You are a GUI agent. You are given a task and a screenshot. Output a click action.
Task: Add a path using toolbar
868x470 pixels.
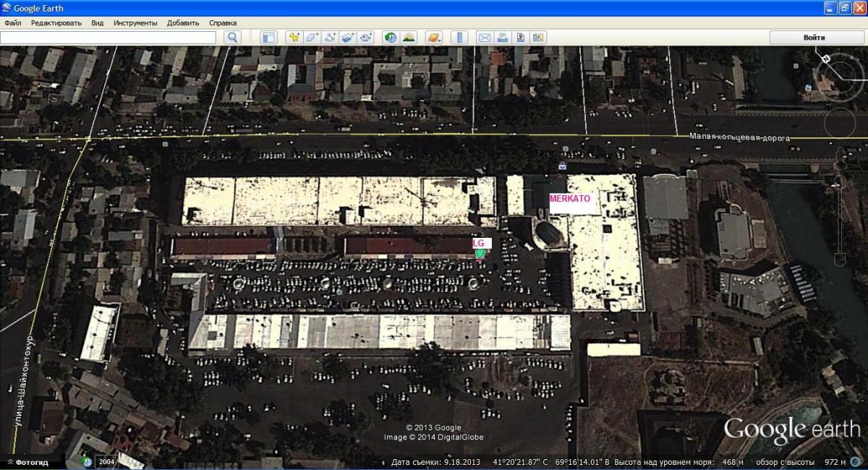[330, 37]
